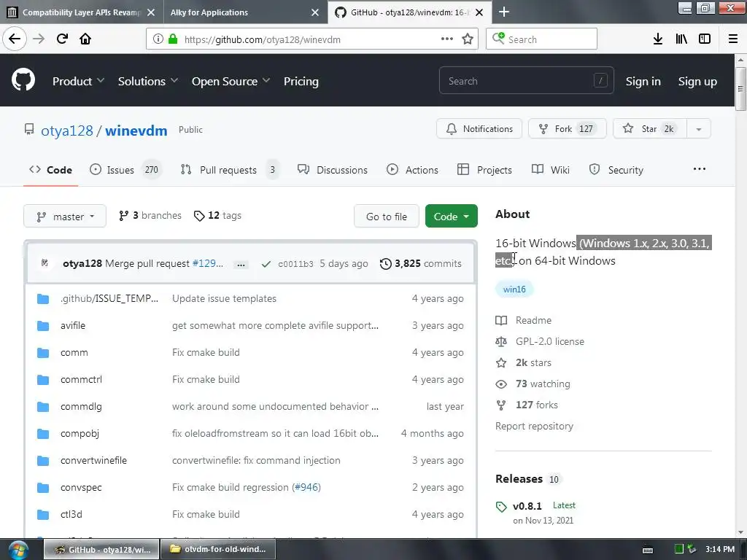Toggle the Firefox sidebar icon
Image resolution: width=747 pixels, height=560 pixels.
pyautogui.click(x=705, y=39)
